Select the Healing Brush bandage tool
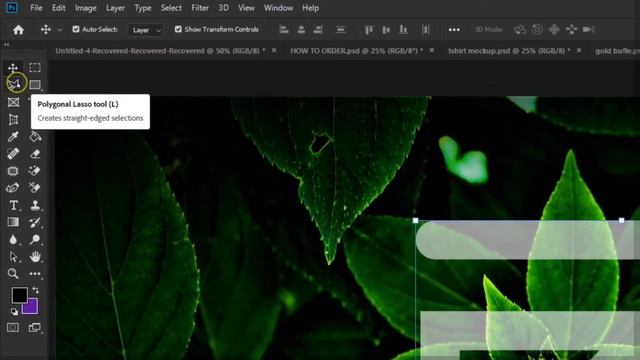Viewport: 640px width, 360px height. click(13, 153)
